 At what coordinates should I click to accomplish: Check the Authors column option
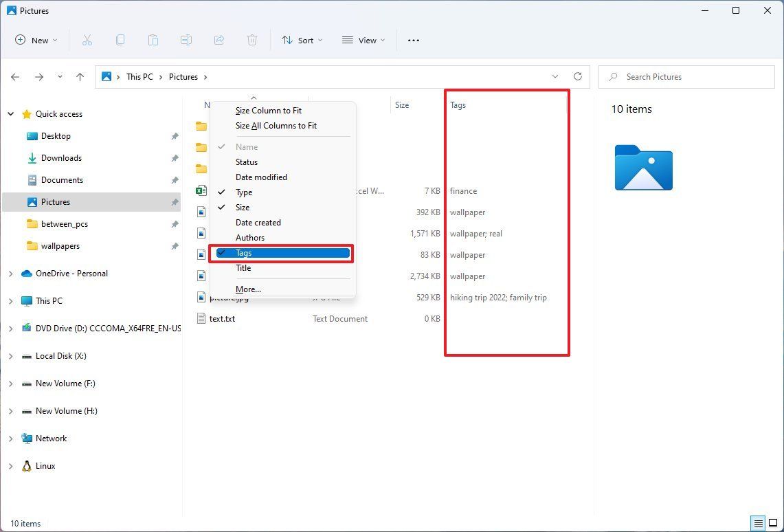tap(250, 237)
